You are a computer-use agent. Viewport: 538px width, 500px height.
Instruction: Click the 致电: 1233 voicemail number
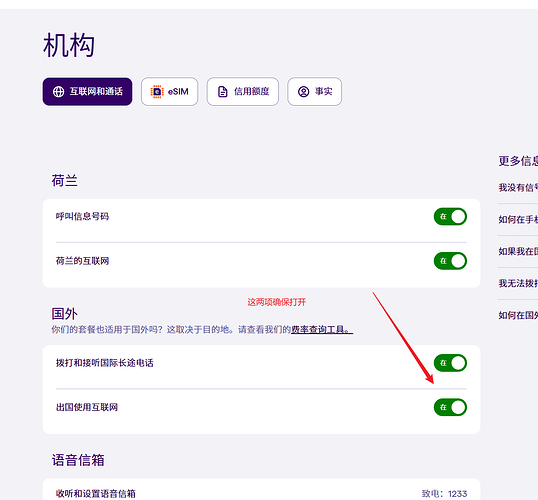pyautogui.click(x=444, y=493)
